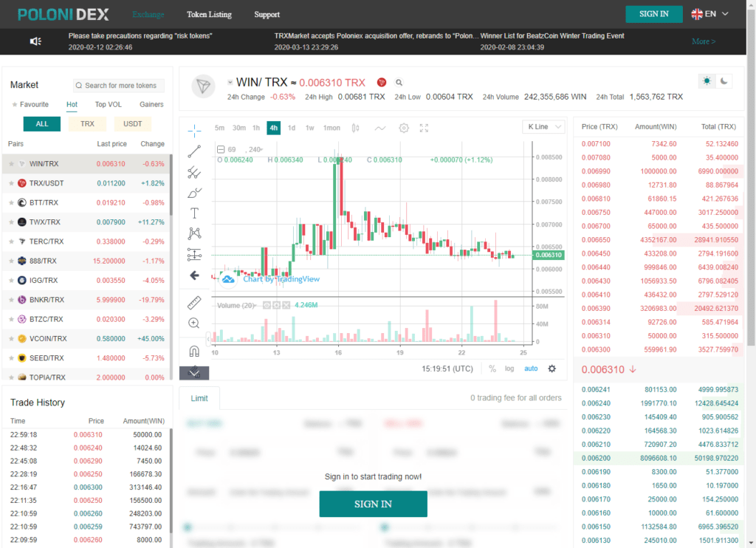Select VCOIN/TRX pair row
Viewport: 756px width, 548px height.
click(86, 339)
